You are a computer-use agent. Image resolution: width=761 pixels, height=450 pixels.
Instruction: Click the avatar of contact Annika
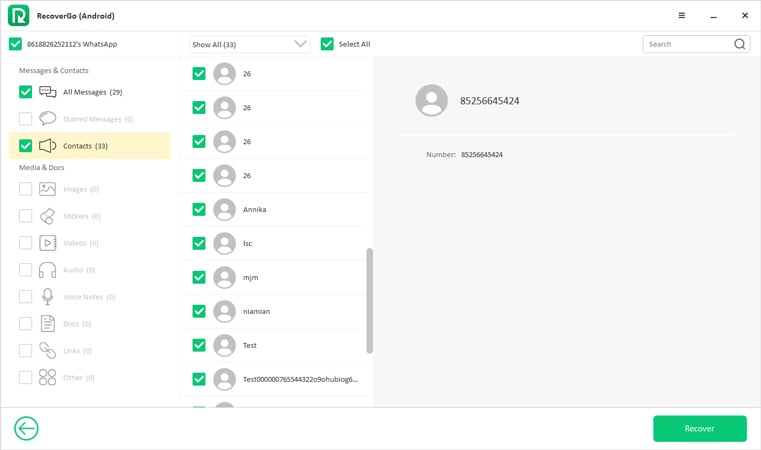pyautogui.click(x=224, y=209)
